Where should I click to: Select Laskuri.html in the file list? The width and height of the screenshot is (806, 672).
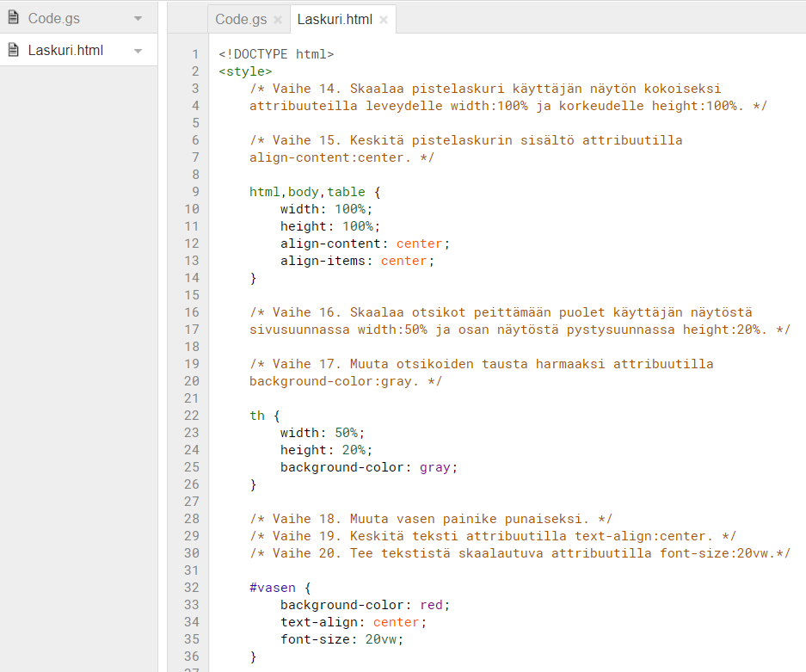[65, 51]
